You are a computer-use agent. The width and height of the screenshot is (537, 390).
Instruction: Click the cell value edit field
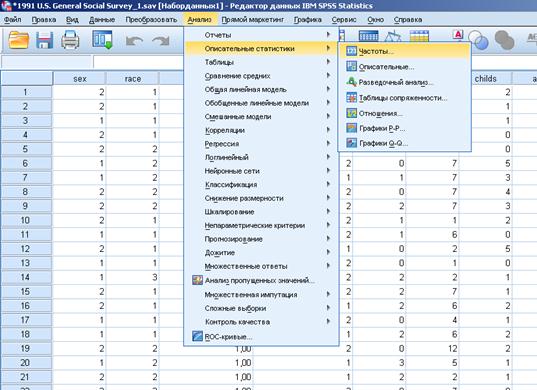click(138, 62)
